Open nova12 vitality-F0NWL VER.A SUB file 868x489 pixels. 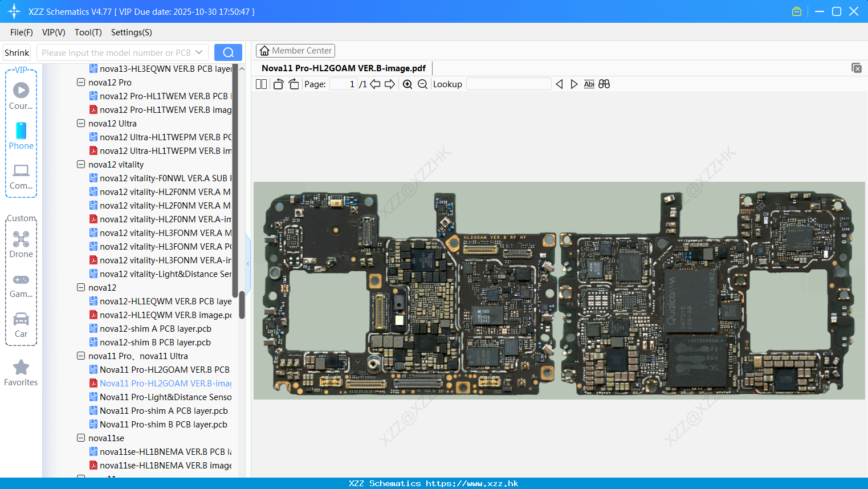pos(160,178)
